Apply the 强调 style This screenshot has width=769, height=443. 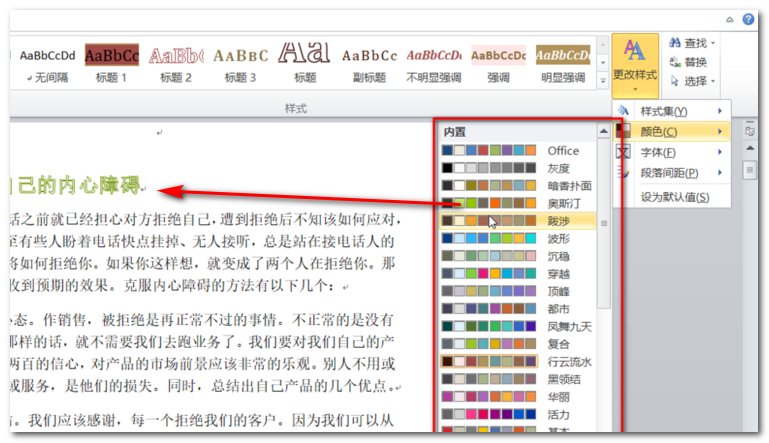(x=498, y=64)
